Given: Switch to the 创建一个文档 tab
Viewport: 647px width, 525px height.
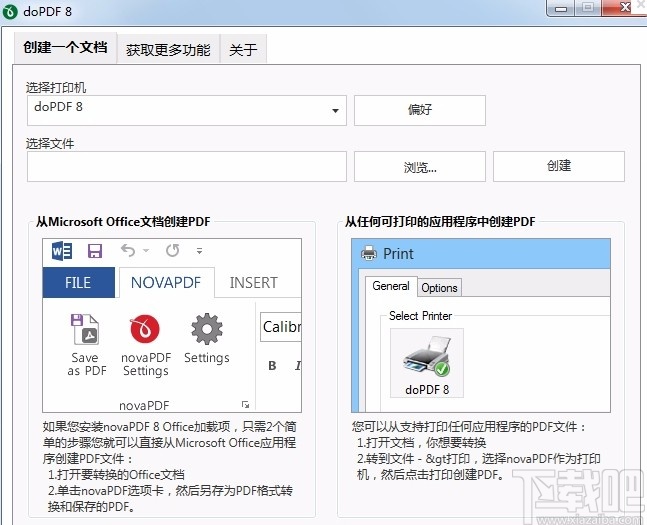Looking at the screenshot, I should pyautogui.click(x=65, y=48).
